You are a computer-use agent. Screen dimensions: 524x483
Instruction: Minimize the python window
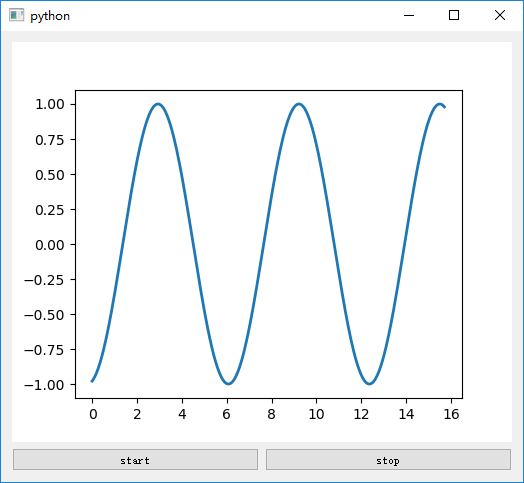[409, 15]
